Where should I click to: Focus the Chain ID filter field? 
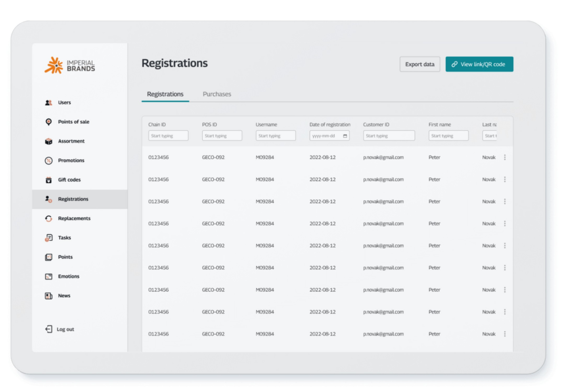[168, 136]
